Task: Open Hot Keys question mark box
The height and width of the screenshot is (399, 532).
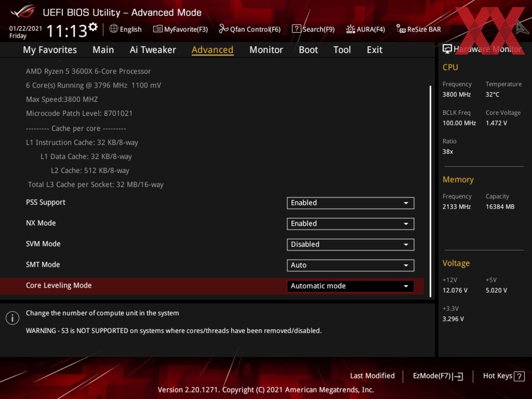Action: pos(519,376)
